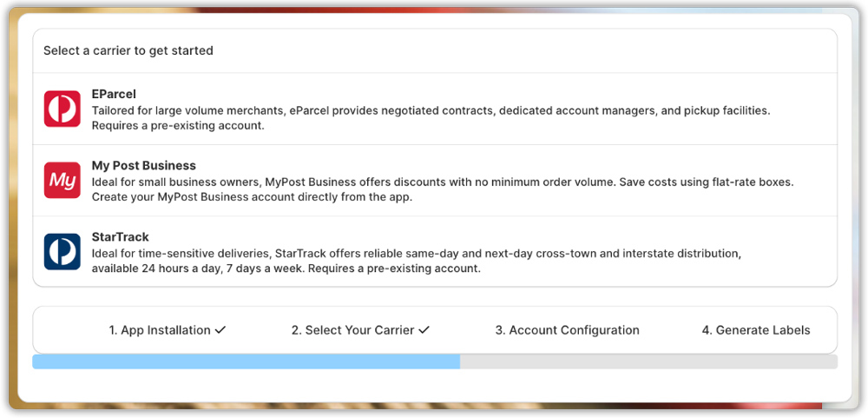Open the My Post Business carrier title

pyautogui.click(x=144, y=166)
